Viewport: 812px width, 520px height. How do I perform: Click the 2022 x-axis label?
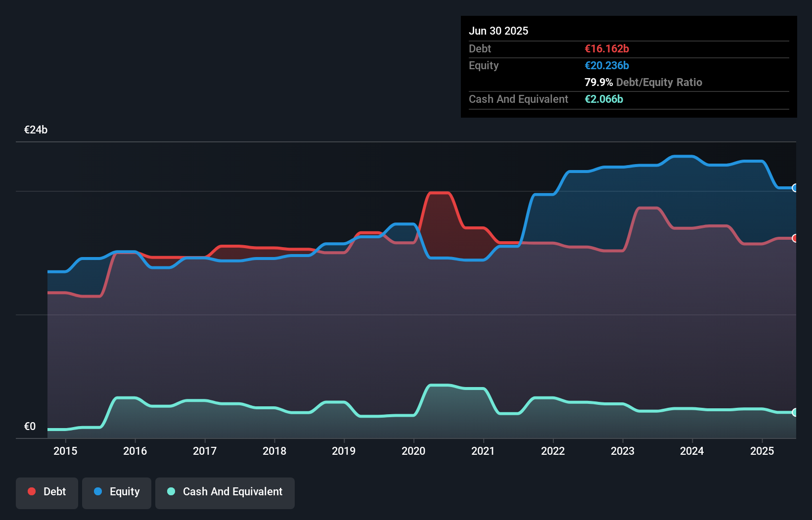[x=553, y=451]
